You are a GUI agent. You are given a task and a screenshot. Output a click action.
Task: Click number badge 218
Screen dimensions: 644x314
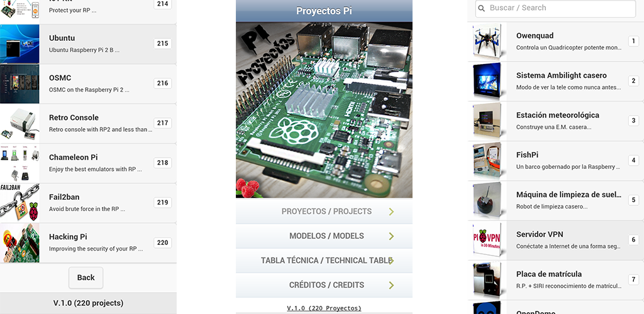click(163, 163)
